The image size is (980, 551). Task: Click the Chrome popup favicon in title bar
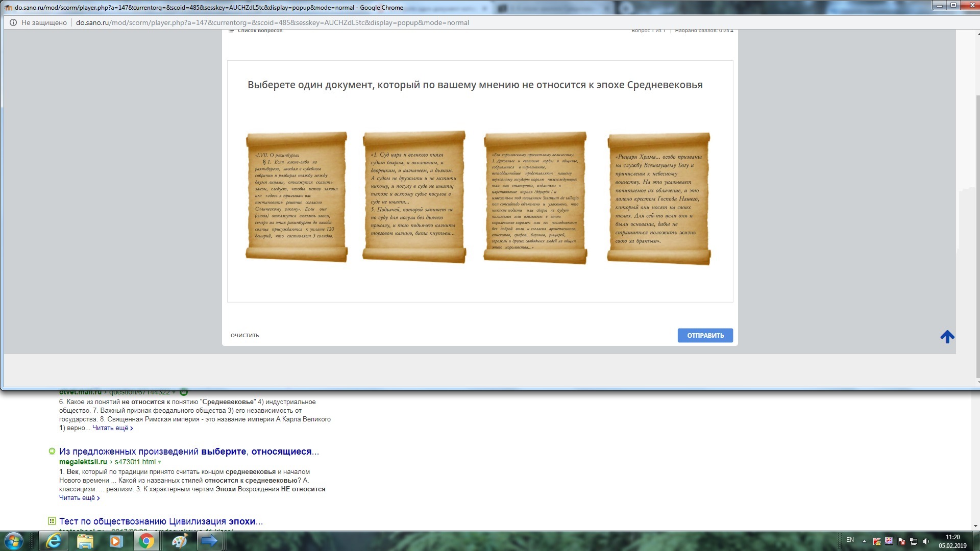click(x=9, y=8)
